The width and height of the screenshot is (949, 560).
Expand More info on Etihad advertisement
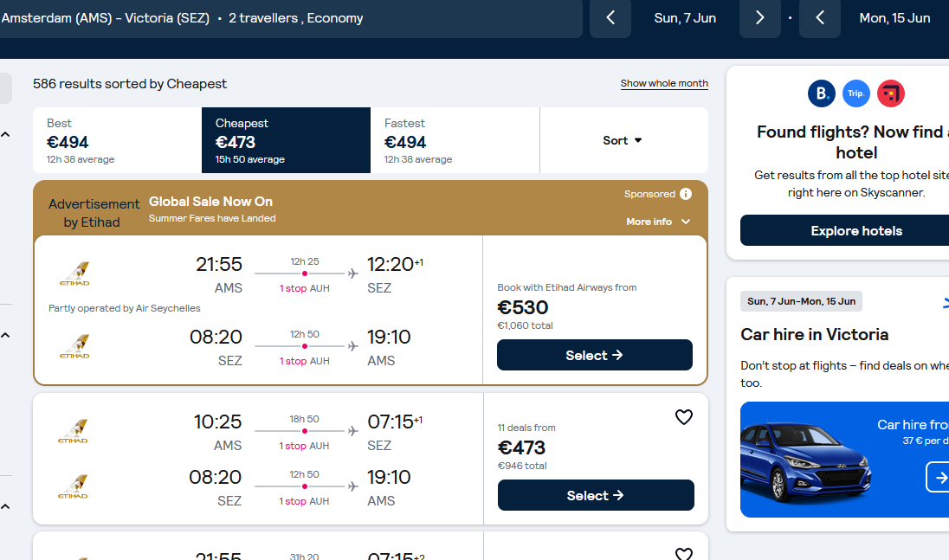[658, 222]
